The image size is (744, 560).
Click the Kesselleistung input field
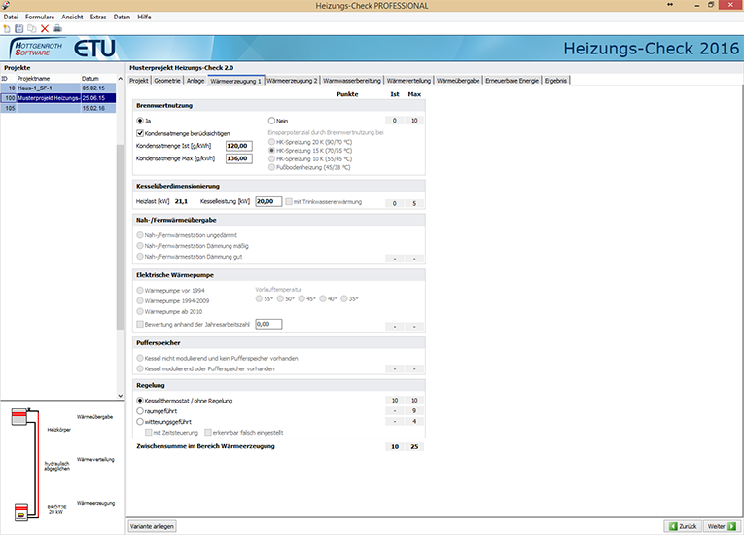pyautogui.click(x=267, y=202)
